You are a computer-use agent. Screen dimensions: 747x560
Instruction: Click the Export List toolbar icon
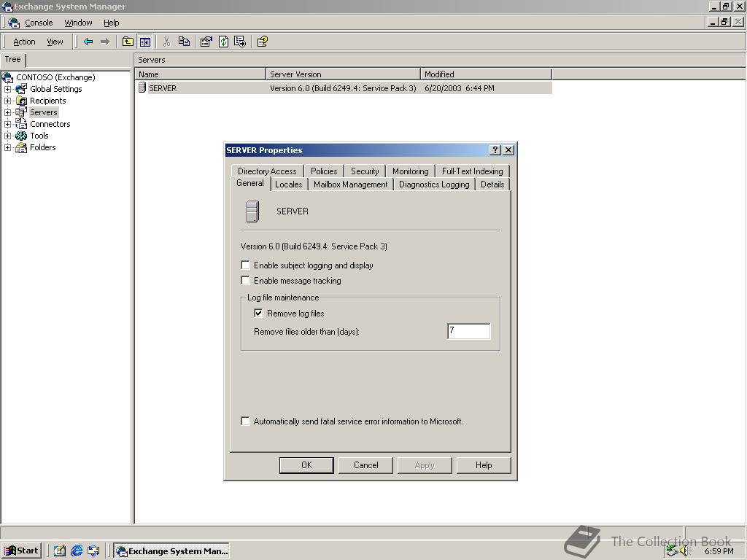[x=240, y=42]
